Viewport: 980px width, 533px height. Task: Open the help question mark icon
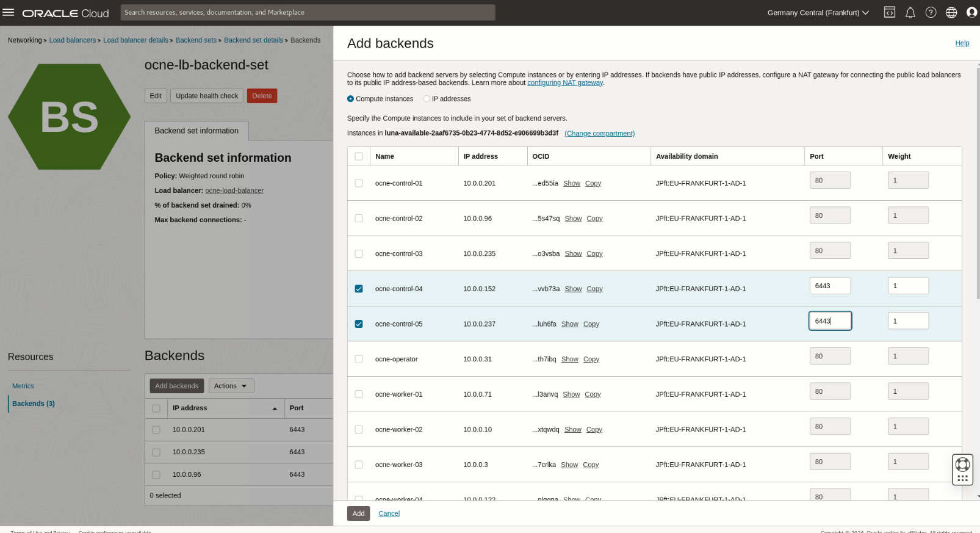tap(931, 12)
